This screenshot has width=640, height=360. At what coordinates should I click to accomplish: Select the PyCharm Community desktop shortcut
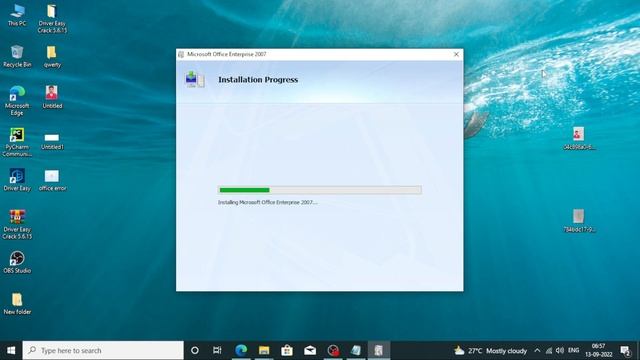point(17,142)
